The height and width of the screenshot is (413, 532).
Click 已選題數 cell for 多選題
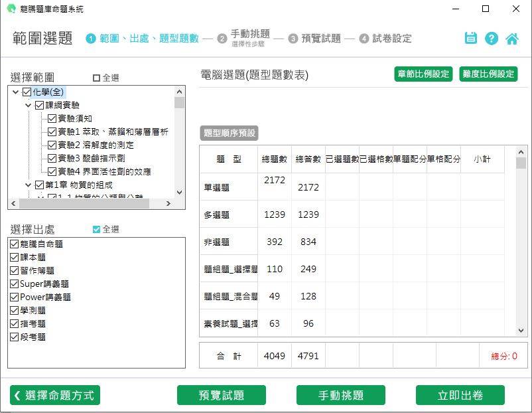(x=342, y=214)
